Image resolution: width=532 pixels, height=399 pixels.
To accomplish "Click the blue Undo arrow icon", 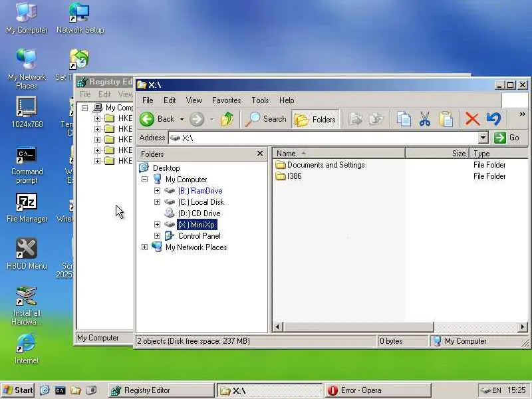I will 493,119.
